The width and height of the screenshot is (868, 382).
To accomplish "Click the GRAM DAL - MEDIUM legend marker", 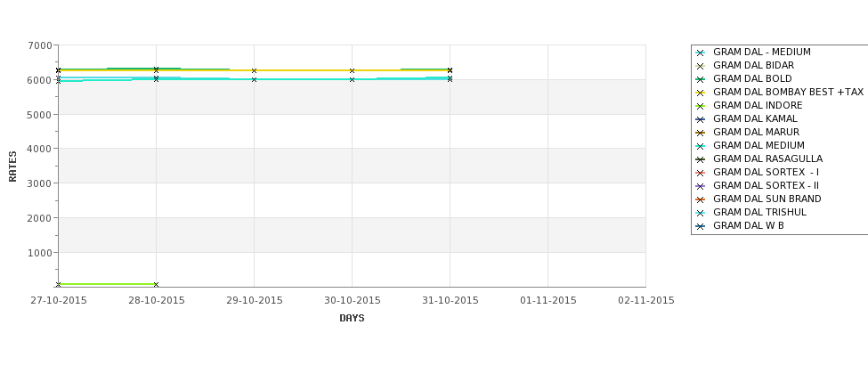I will [x=701, y=53].
